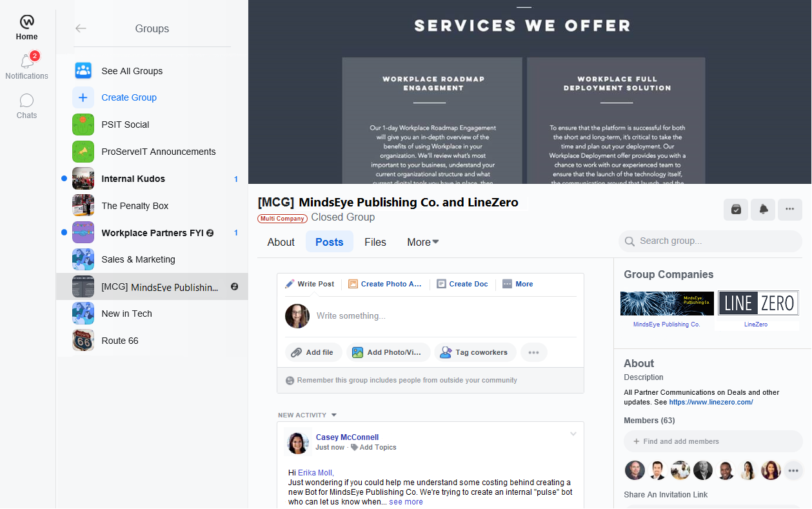Select Write Post pencil option
Screen dimensions: 812x509
tap(310, 284)
